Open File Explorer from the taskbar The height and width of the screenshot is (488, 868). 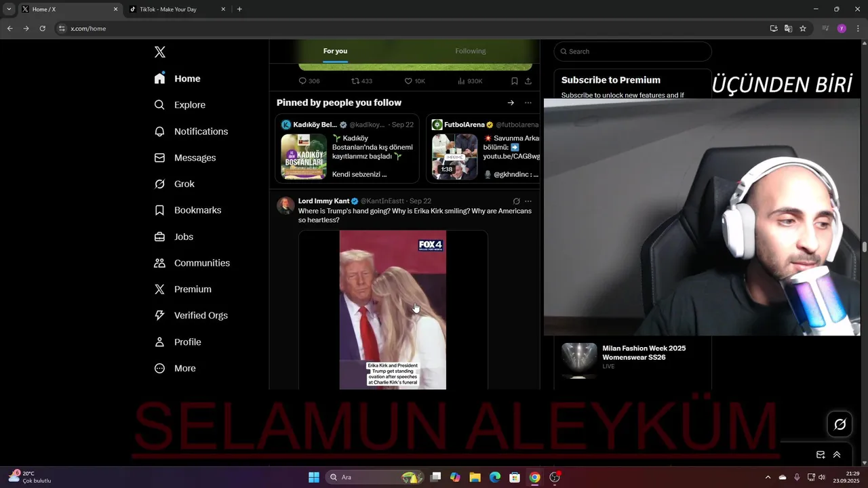point(475,477)
